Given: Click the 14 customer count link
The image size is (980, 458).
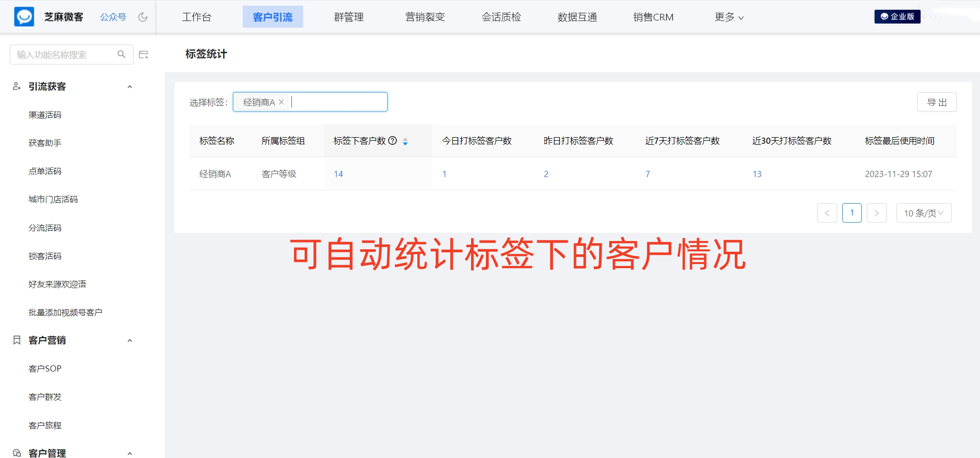Looking at the screenshot, I should [x=338, y=174].
